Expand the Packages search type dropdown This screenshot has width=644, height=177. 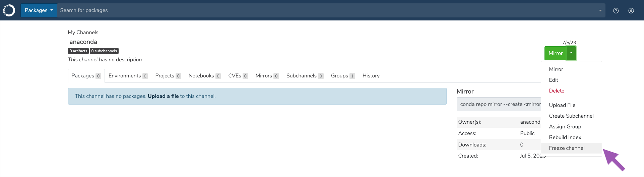[39, 10]
